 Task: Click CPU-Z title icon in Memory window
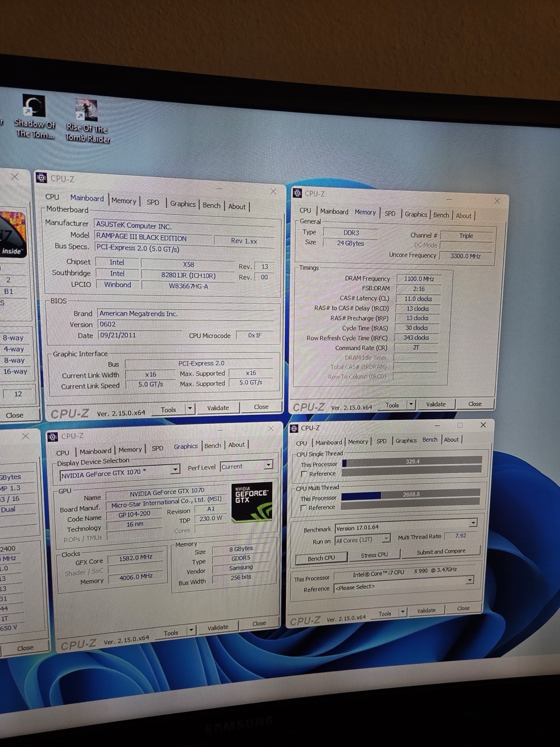tap(297, 193)
